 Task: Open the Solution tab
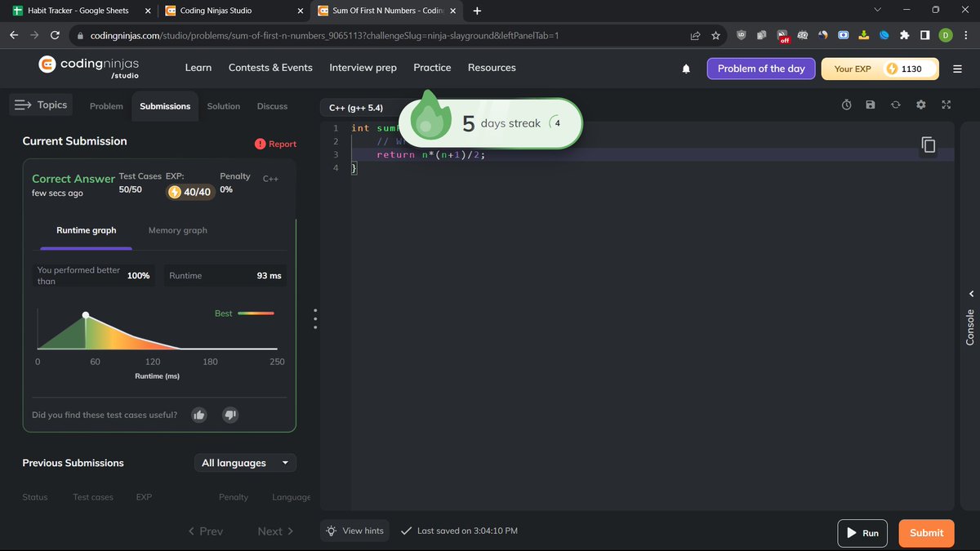[224, 106]
